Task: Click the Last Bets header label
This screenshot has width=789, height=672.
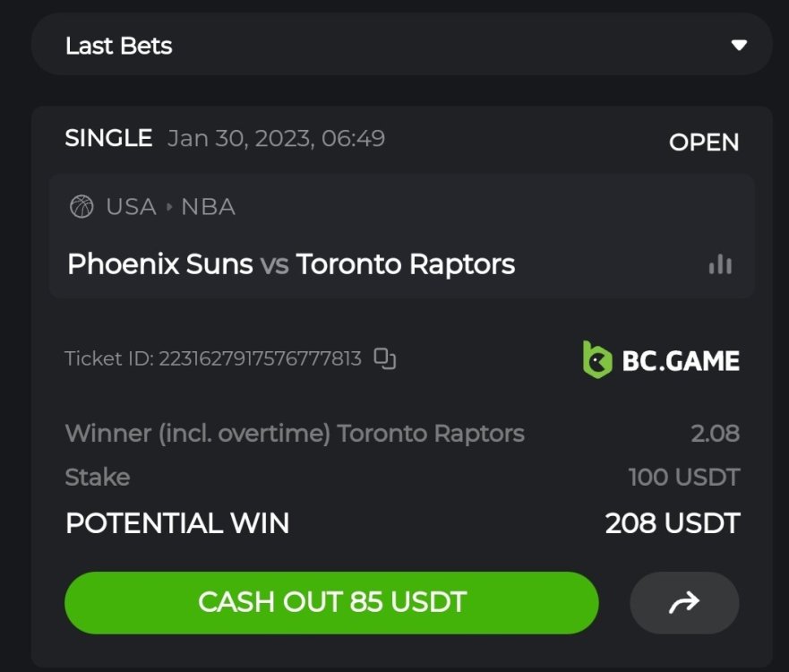Action: 118,46
